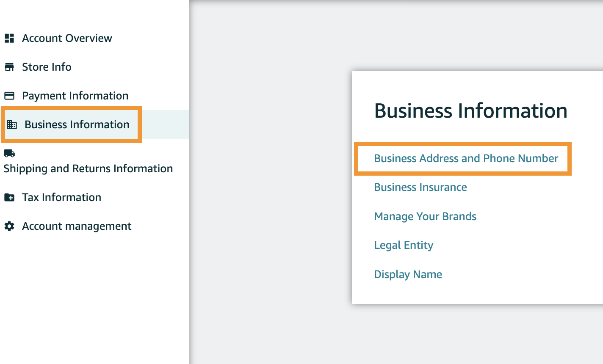Image resolution: width=603 pixels, height=364 pixels.
Task: Select the highlighted Business Information sidebar label
Action: 77,124
